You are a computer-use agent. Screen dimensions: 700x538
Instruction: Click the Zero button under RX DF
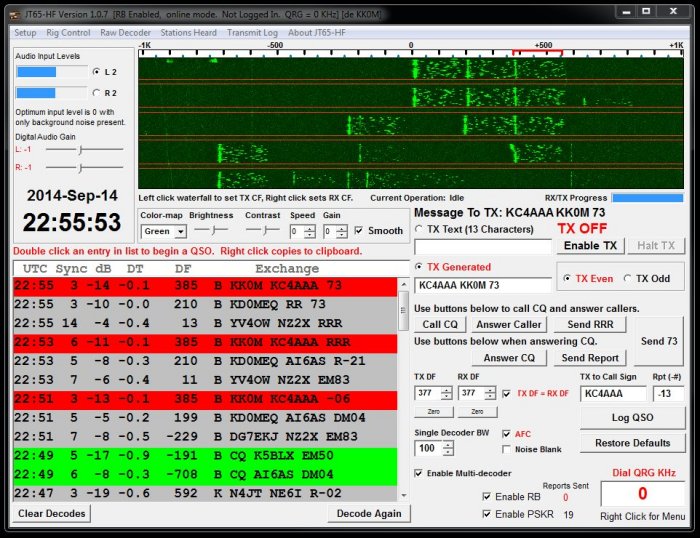click(477, 411)
